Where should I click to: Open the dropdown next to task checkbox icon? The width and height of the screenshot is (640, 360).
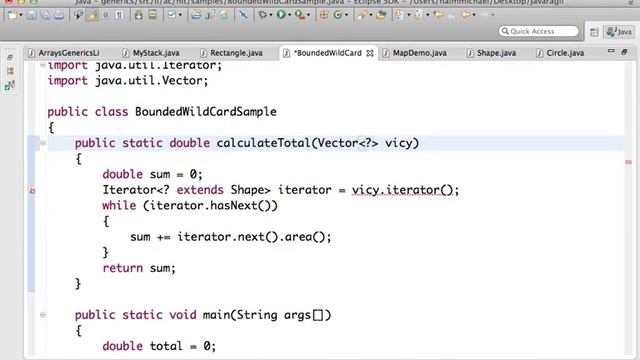[x=180, y=15]
